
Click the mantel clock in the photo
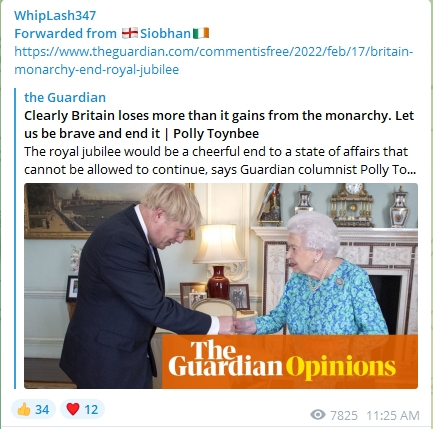pyautogui.click(x=351, y=205)
